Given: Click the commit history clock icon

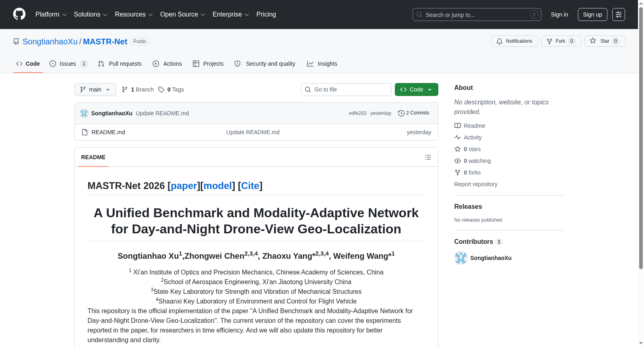Looking at the screenshot, I should pyautogui.click(x=401, y=113).
